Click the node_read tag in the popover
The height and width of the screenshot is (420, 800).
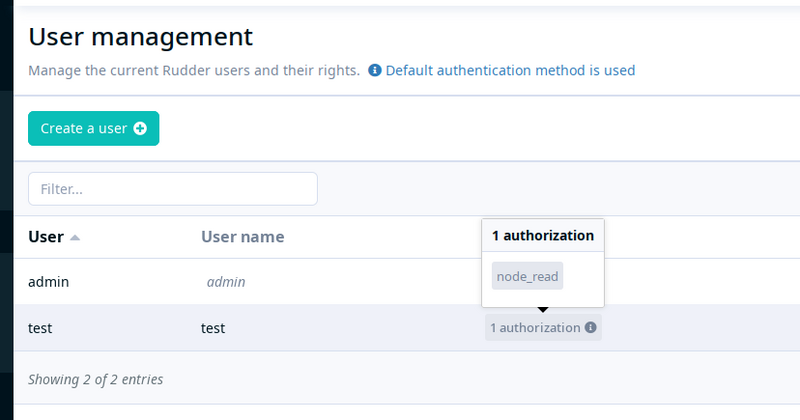coord(528,276)
